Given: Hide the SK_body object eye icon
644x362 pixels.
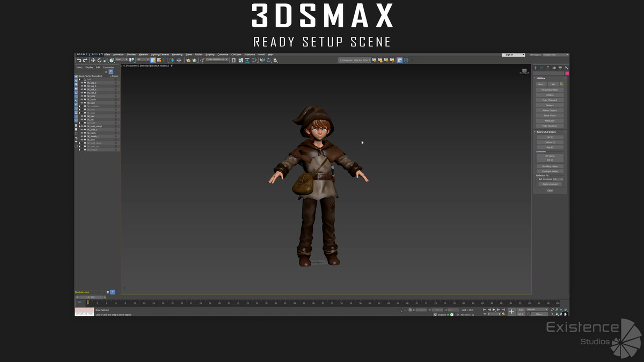Looking at the screenshot, I should click(x=82, y=96).
